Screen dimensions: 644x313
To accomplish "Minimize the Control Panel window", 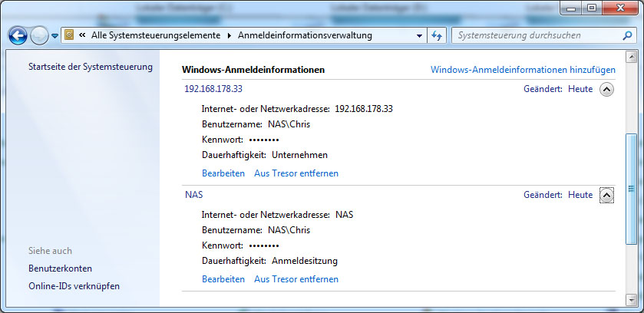I will tap(573, 8).
